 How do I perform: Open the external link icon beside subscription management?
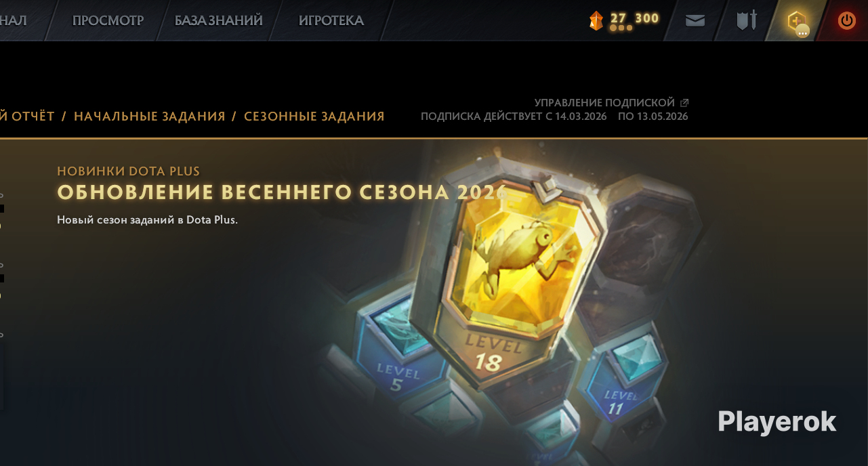tap(684, 103)
